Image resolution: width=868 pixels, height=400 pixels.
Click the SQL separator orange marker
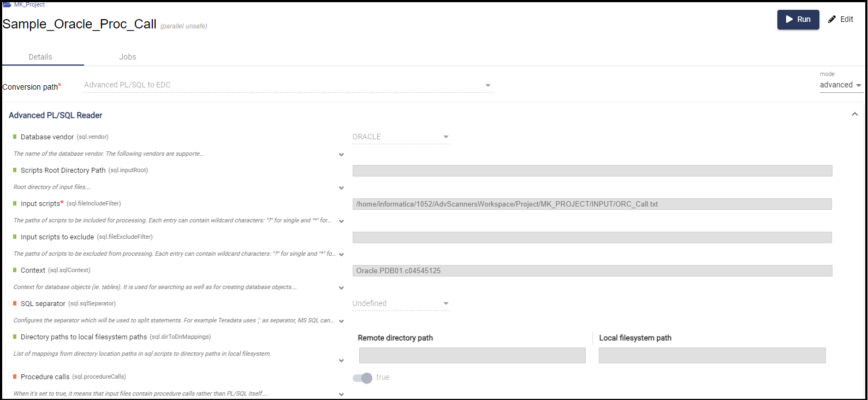pos(15,303)
